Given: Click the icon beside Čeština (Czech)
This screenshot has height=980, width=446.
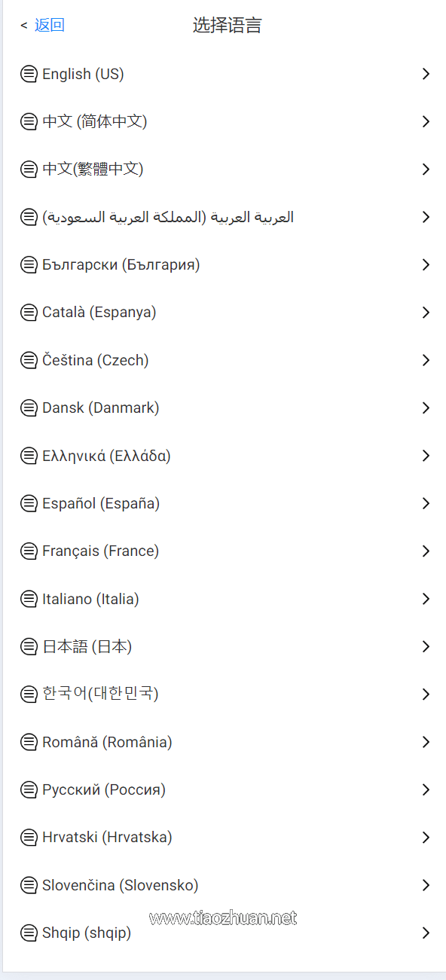Looking at the screenshot, I should pyautogui.click(x=29, y=360).
